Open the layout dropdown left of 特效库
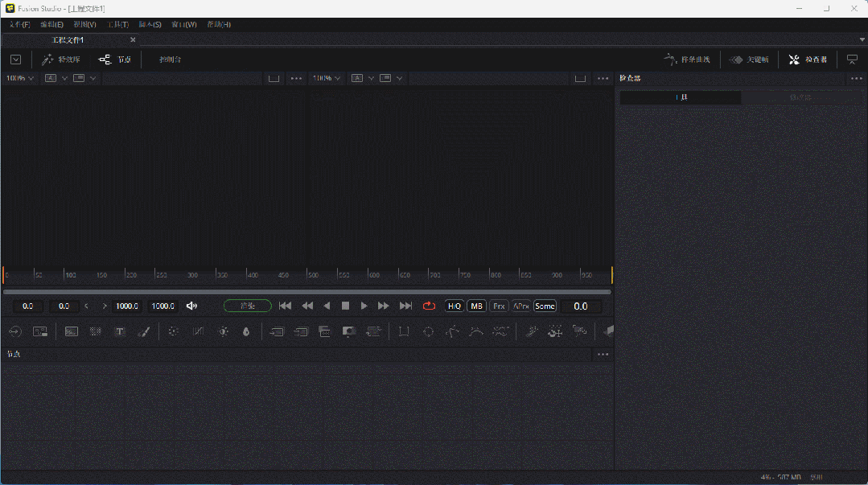868x485 pixels. tap(15, 60)
